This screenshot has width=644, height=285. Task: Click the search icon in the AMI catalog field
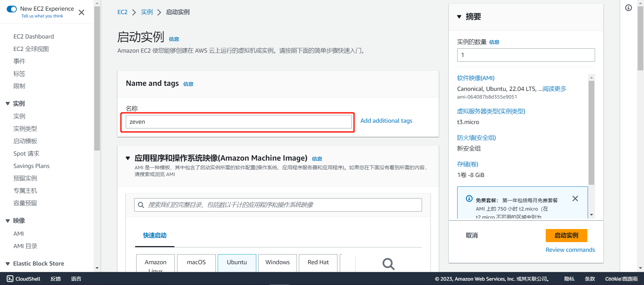tap(141, 205)
